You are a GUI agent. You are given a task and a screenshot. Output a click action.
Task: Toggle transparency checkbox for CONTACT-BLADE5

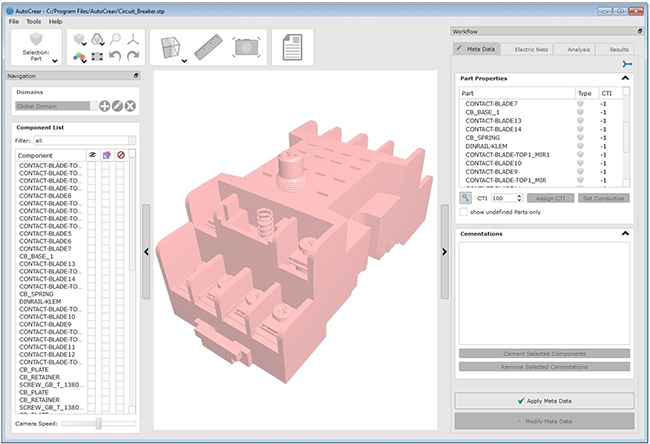pos(106,233)
